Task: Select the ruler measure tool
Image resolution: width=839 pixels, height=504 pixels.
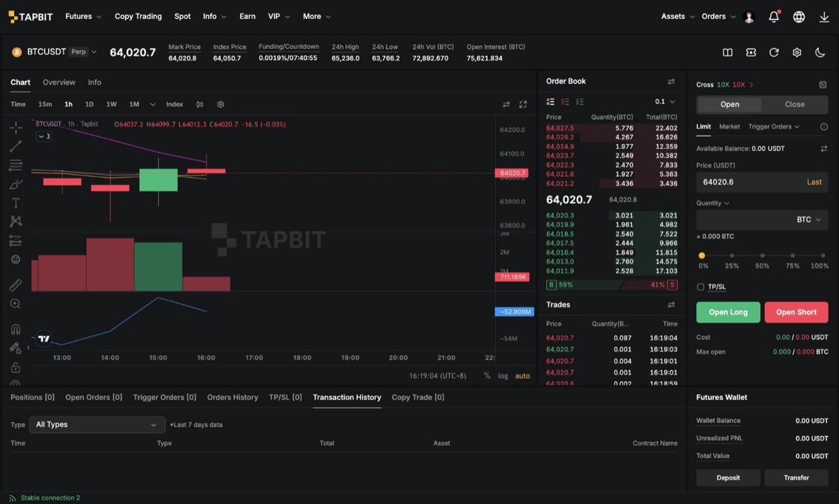Action: [15, 285]
